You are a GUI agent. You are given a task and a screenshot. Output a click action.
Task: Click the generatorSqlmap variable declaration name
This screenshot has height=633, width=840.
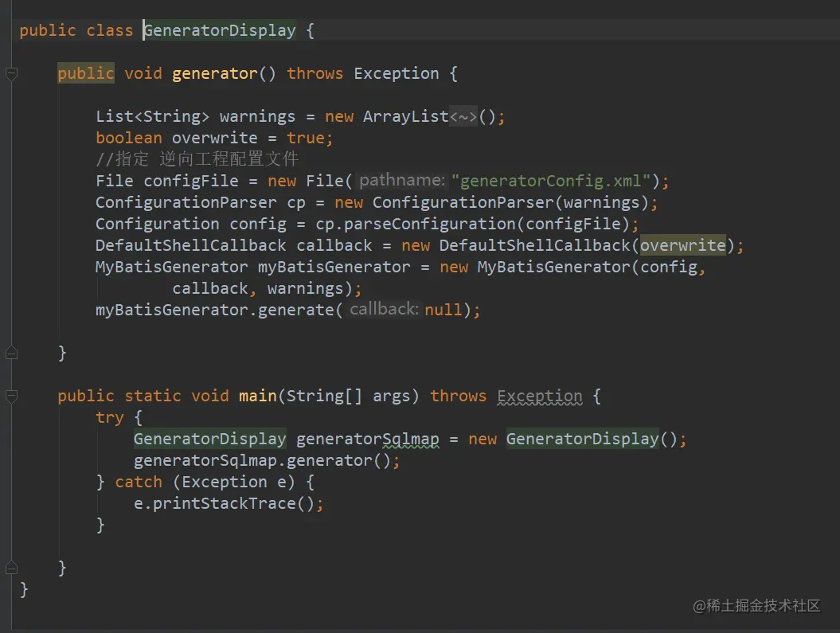tap(368, 440)
